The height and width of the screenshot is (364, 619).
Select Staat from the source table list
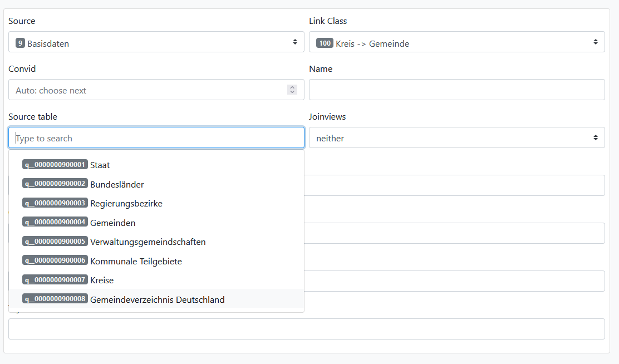100,164
